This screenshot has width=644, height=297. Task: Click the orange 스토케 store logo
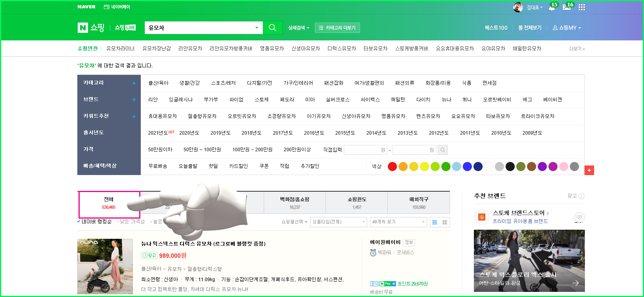[x=482, y=217]
